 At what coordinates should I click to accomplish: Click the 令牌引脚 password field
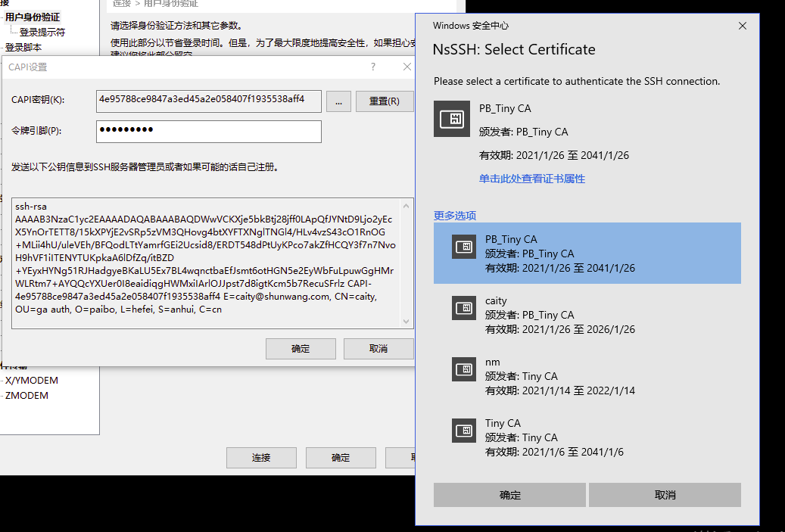[209, 132]
